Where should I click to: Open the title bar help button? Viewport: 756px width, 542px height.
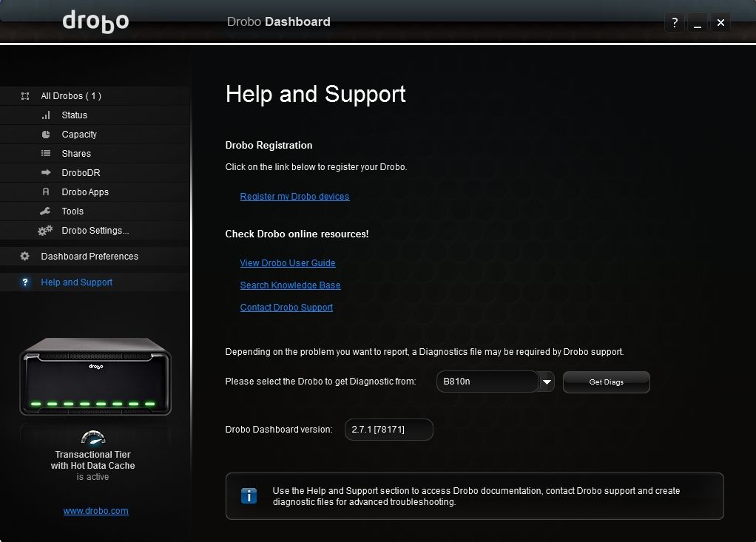pos(674,22)
